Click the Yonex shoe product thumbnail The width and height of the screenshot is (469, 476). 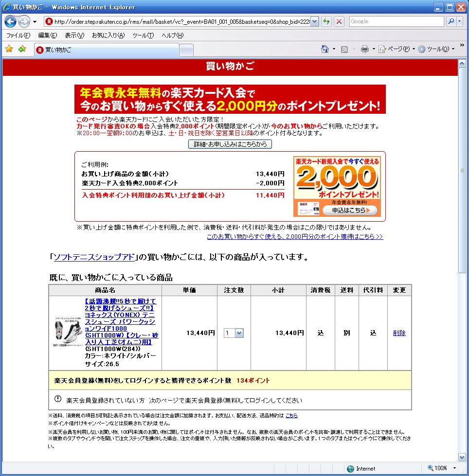[x=68, y=332]
